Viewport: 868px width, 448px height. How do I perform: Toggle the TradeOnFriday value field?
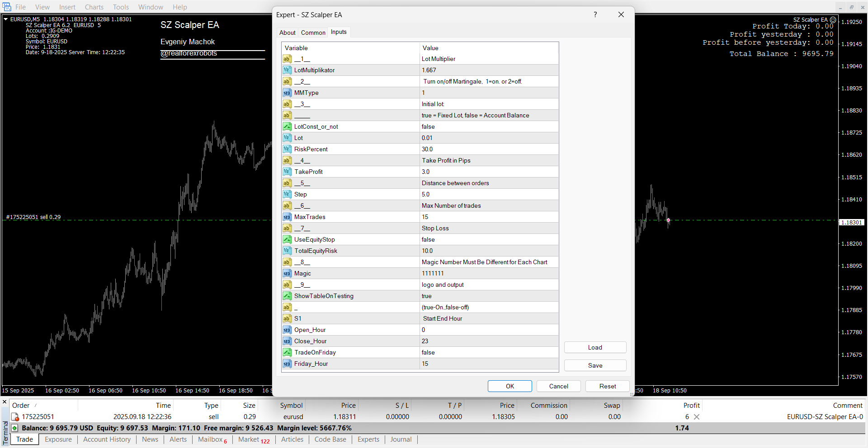coord(488,352)
